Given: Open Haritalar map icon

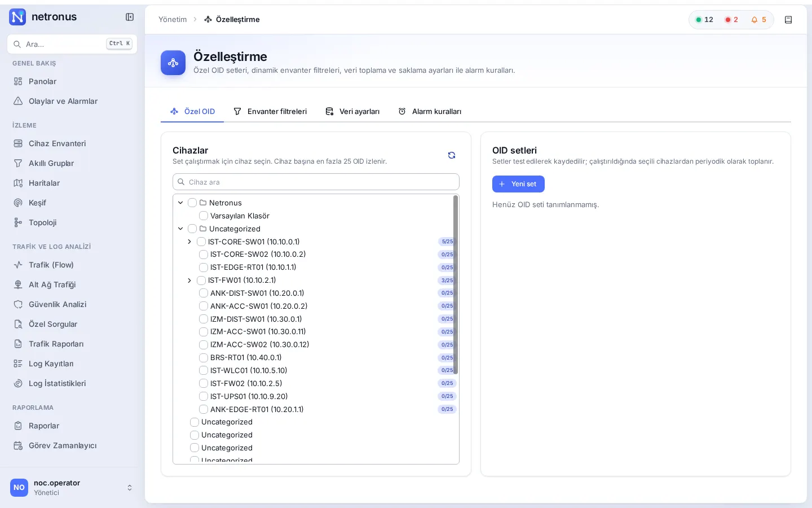Looking at the screenshot, I should pyautogui.click(x=18, y=183).
